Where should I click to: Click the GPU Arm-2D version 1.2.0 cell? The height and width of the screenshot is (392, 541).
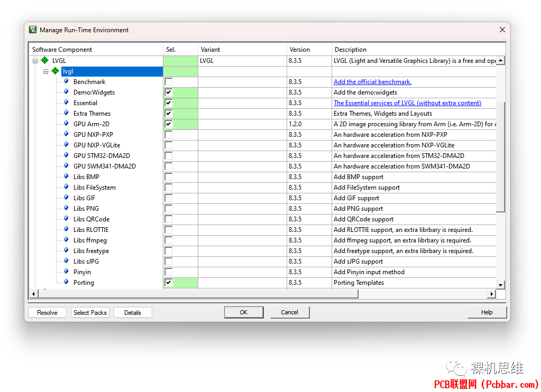coord(309,124)
